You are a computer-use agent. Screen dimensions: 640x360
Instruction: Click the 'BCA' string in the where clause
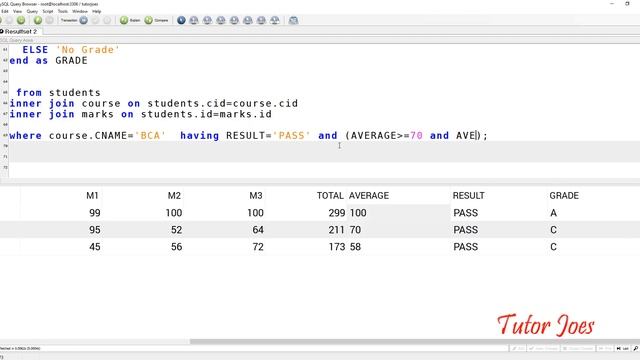coord(150,136)
